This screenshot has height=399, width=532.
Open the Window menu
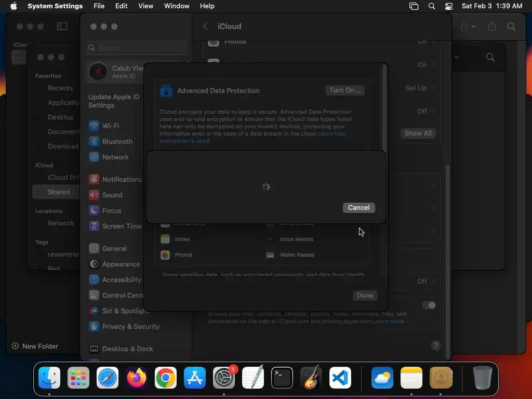click(x=177, y=6)
